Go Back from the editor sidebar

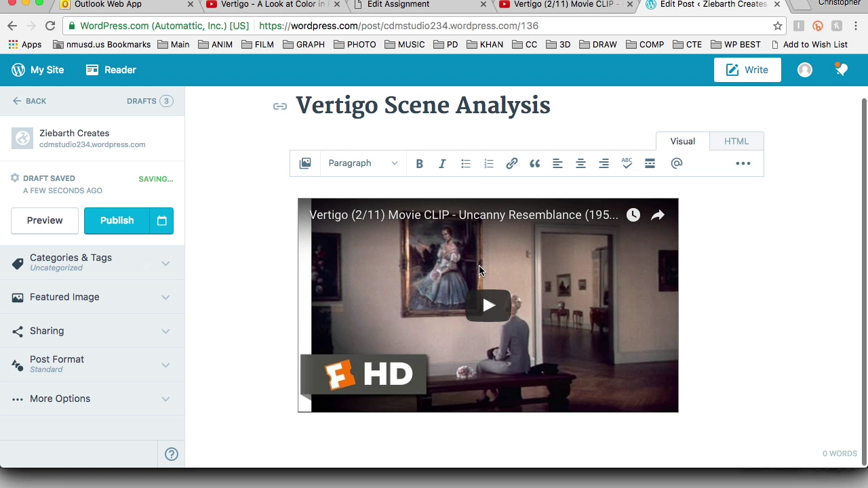tap(29, 101)
